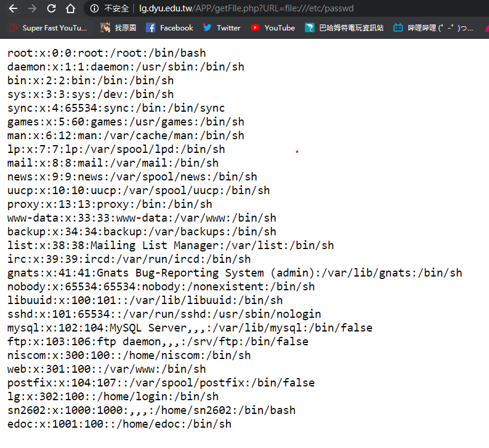Click the Mailing List Manager line

tap(170, 246)
